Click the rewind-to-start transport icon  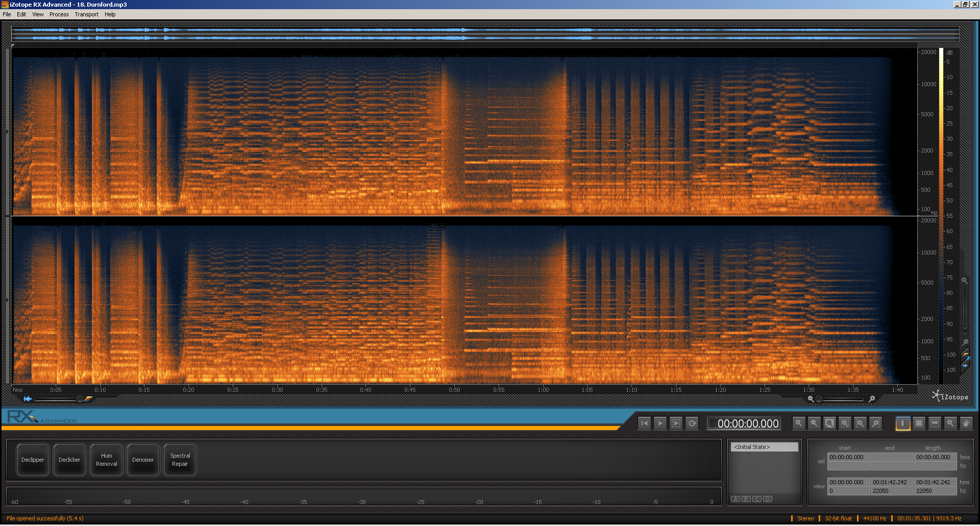[644, 423]
